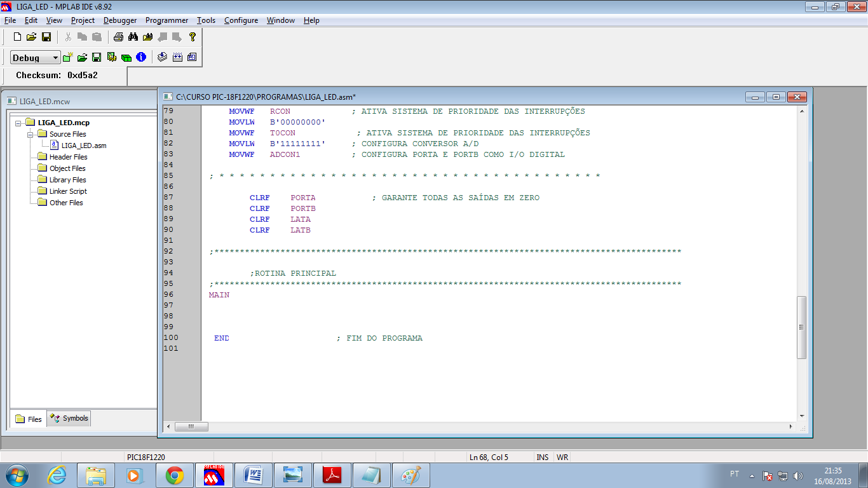Print the file using the printer icon
The width and height of the screenshot is (868, 488).
tap(118, 37)
